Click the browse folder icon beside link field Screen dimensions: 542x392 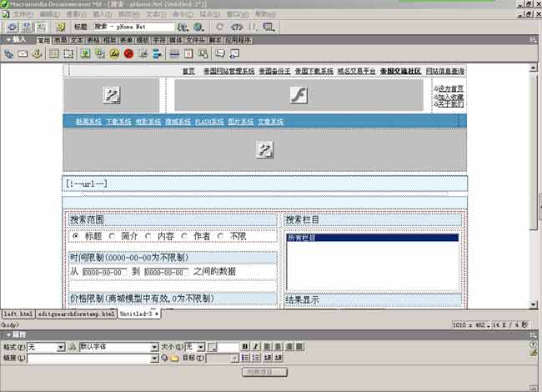coord(175,359)
